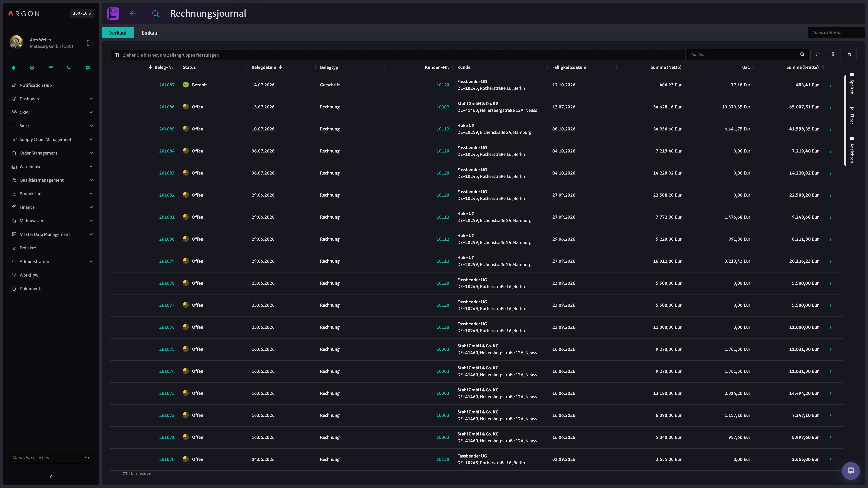Viewport: 868px width, 488px height.
Task: Sort by Belegdatum column header
Action: tap(263, 67)
